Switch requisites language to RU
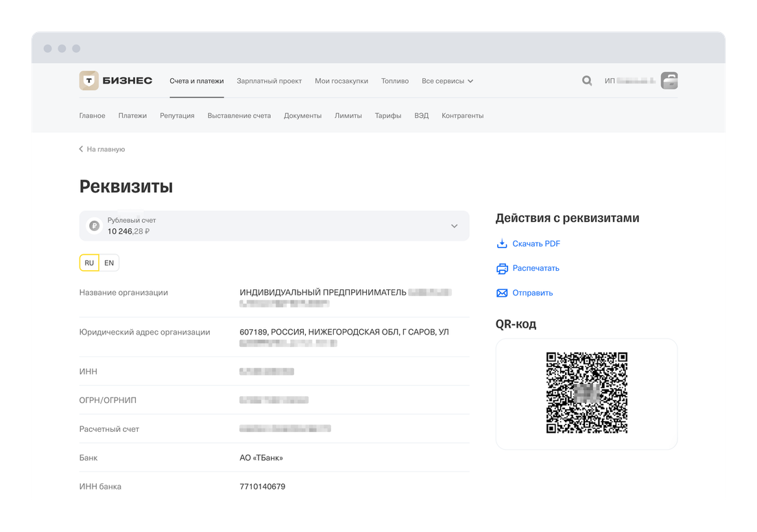The height and width of the screenshot is (532, 757). coord(89,263)
